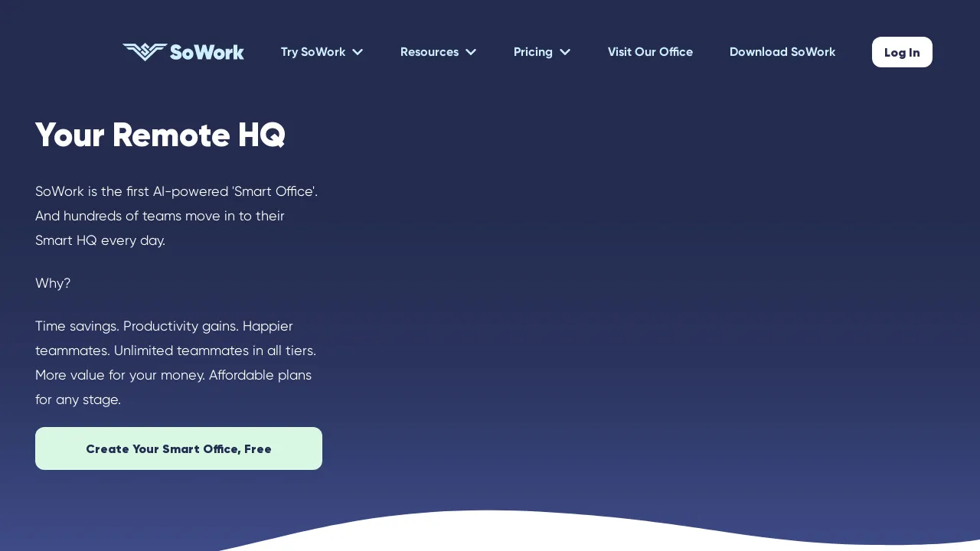Image resolution: width=980 pixels, height=551 pixels.
Task: Open the Pricing menu
Action: pos(533,52)
